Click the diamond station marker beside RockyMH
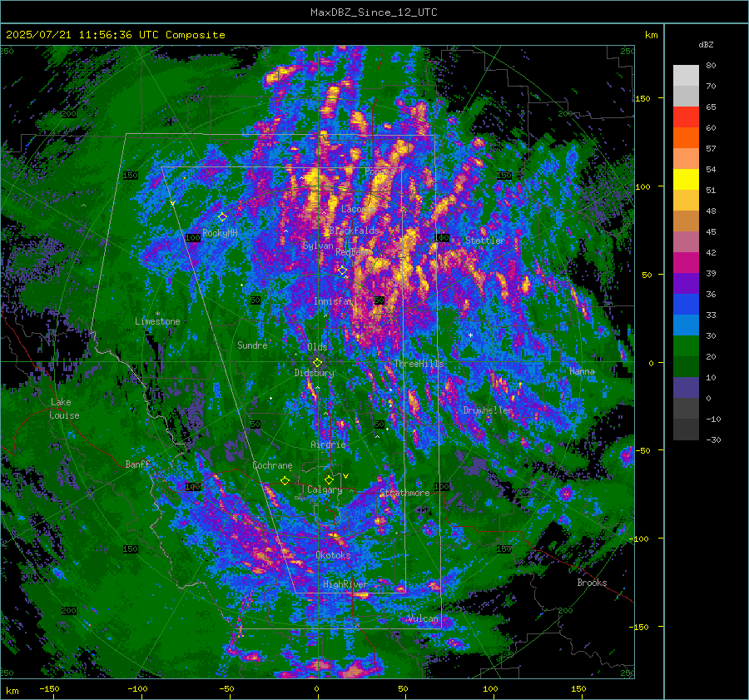This screenshot has width=749, height=700. [222, 217]
